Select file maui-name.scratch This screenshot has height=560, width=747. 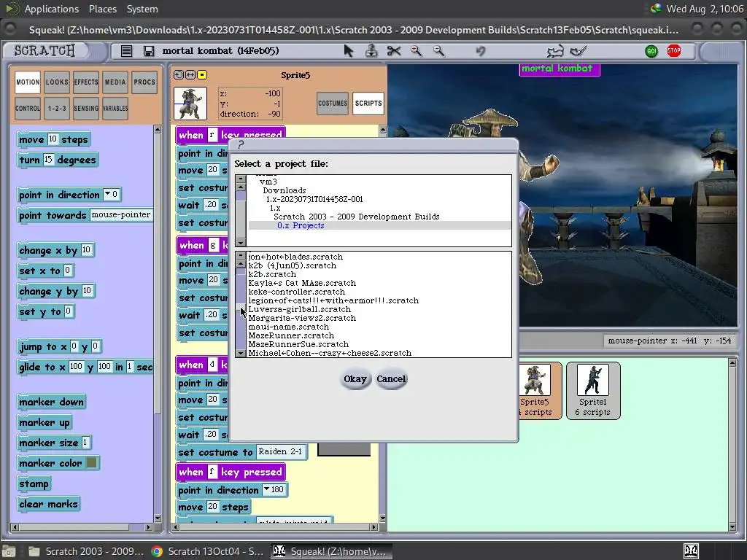[x=288, y=327]
